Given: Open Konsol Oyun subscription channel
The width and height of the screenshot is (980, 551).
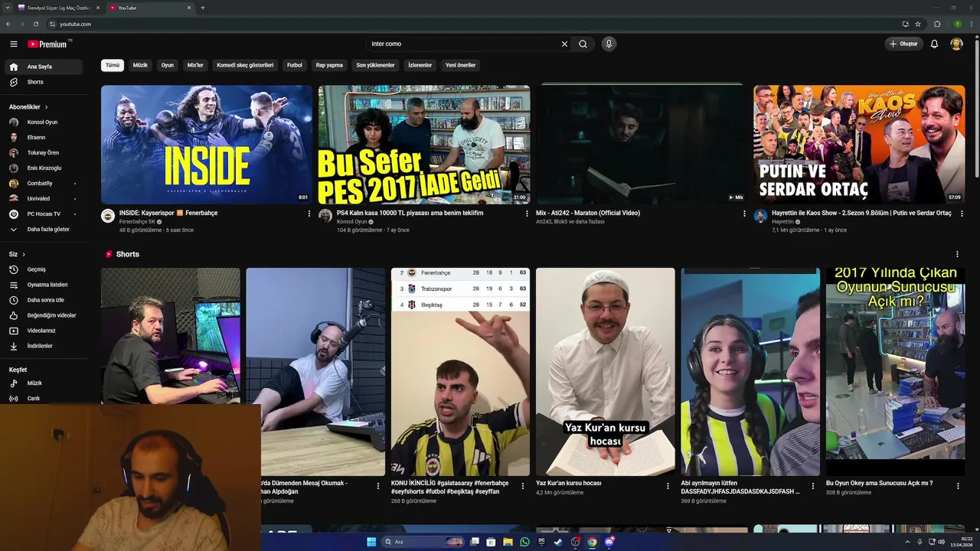Looking at the screenshot, I should coord(43,122).
